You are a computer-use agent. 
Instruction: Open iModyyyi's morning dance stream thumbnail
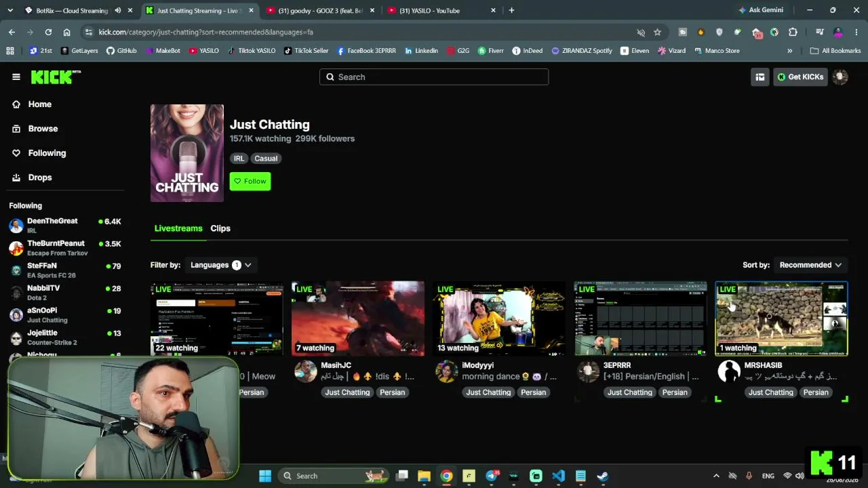(499, 319)
